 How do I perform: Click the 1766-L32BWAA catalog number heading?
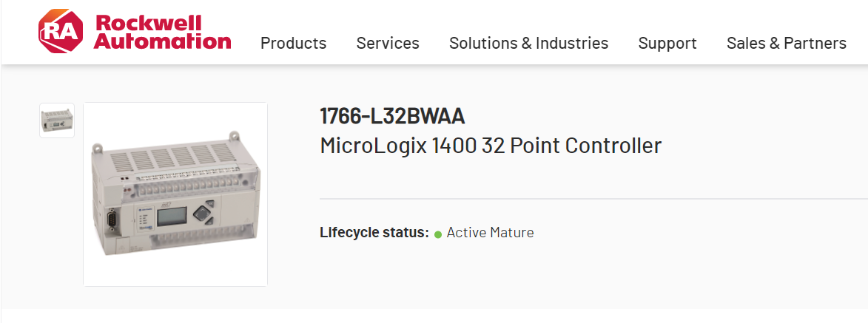pyautogui.click(x=392, y=117)
